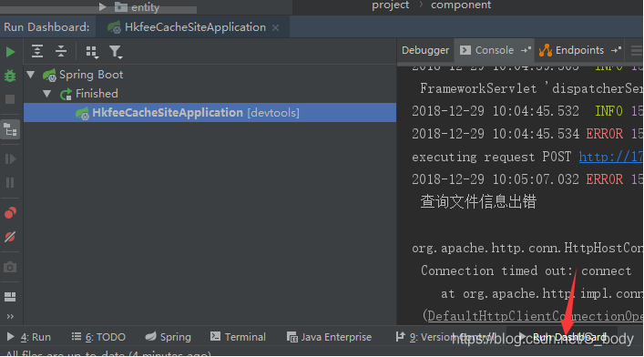Open the Terminal tool window

(x=238, y=337)
